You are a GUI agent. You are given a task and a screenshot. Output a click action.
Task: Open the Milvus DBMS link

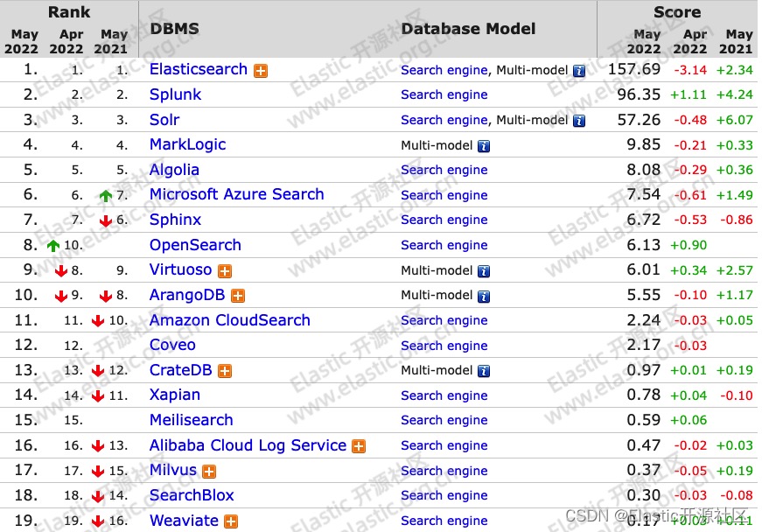coord(173,470)
